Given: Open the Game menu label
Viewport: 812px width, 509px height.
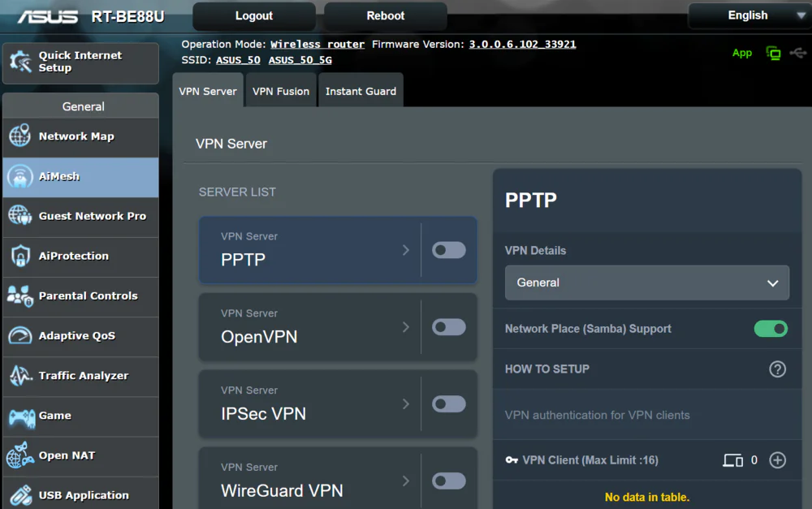Looking at the screenshot, I should [55, 416].
